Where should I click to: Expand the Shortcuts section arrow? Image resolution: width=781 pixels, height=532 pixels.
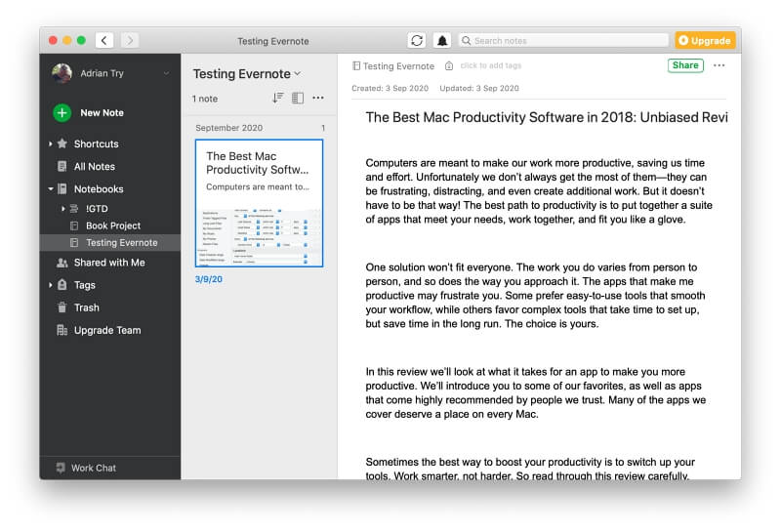51,143
